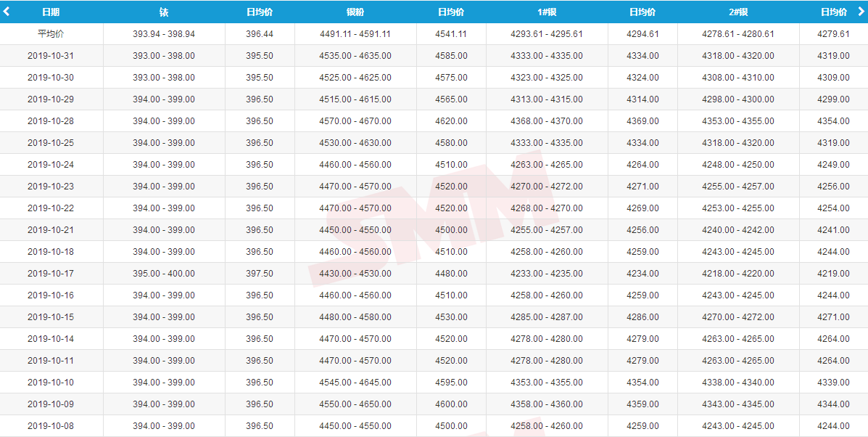Select the 4279.61 average price cell

pos(834,34)
